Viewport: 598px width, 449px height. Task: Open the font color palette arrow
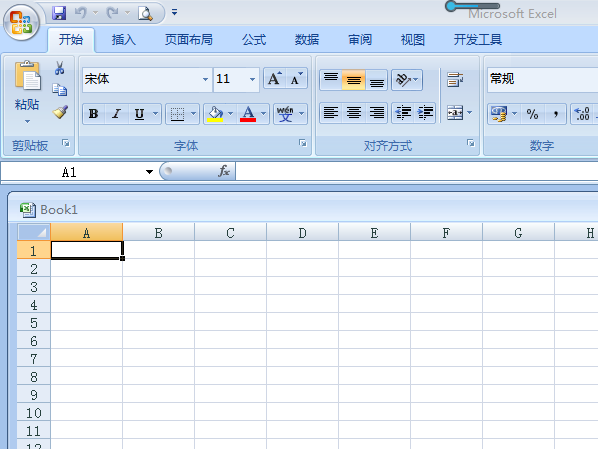264,114
